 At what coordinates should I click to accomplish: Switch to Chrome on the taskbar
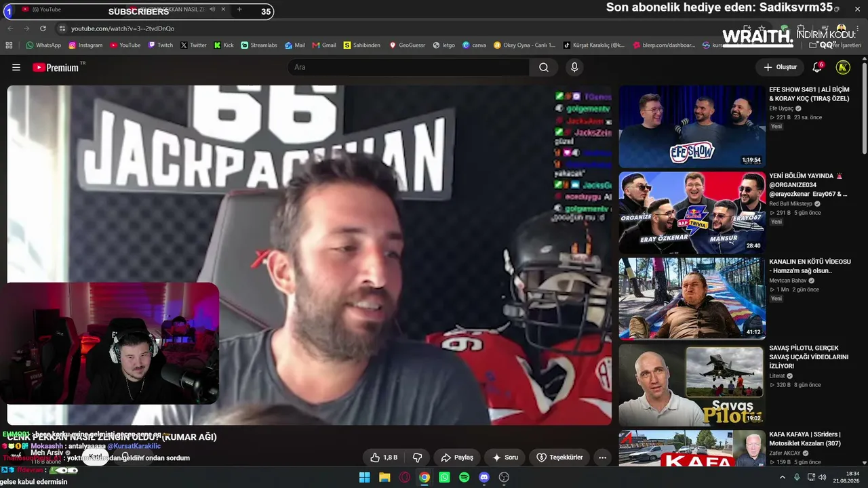[x=425, y=477]
